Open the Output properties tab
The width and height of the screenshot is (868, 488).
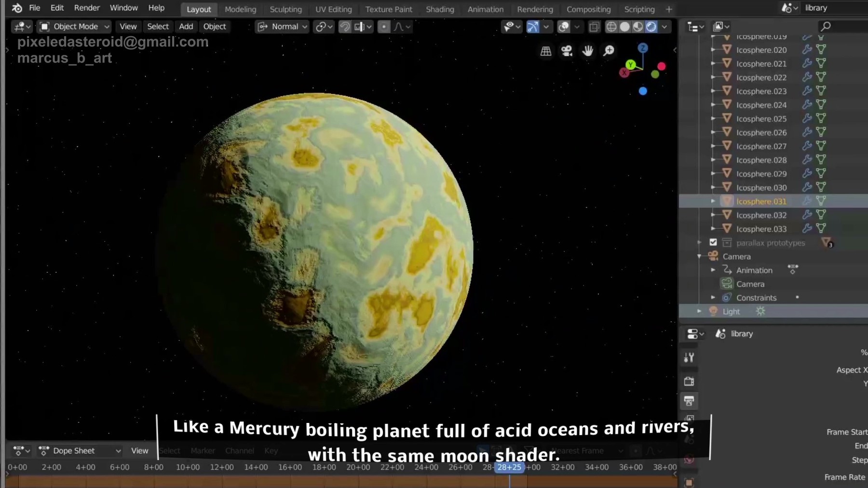pyautogui.click(x=689, y=401)
